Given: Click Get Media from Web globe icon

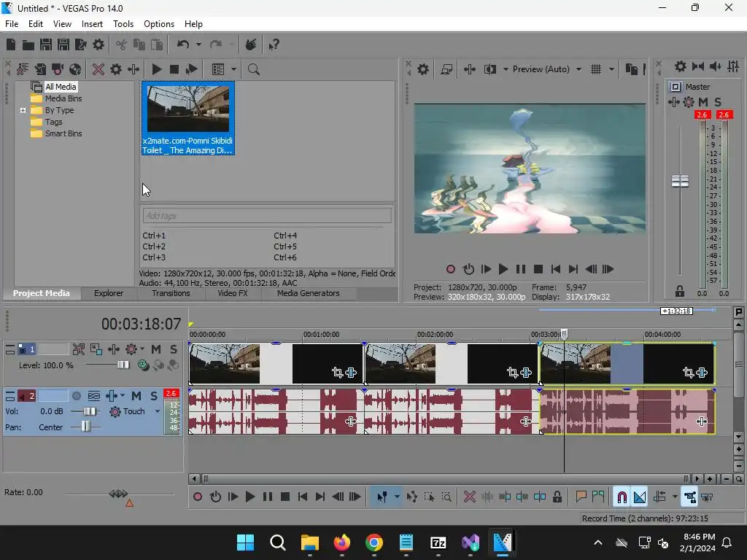Looking at the screenshot, I should coord(75,69).
